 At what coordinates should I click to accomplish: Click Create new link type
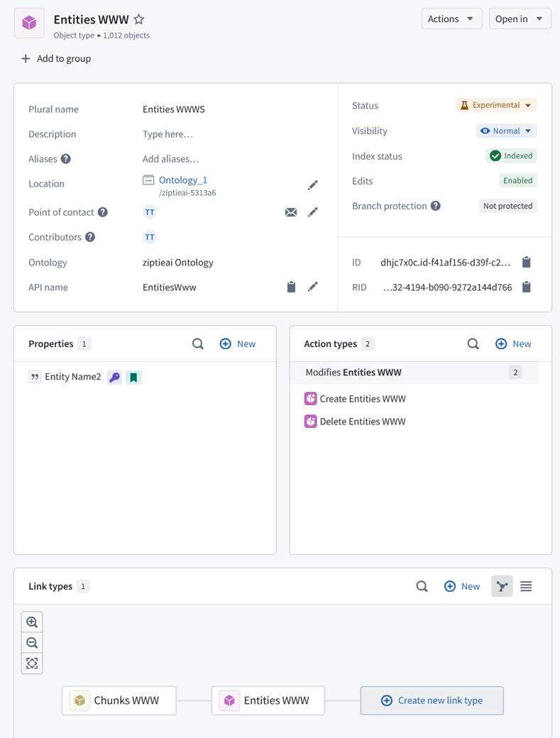point(432,700)
